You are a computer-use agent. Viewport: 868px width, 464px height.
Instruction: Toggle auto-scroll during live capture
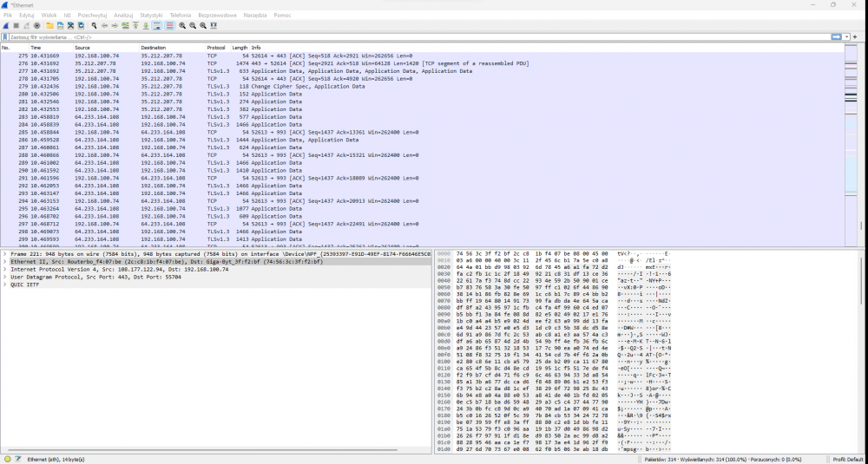point(156,26)
